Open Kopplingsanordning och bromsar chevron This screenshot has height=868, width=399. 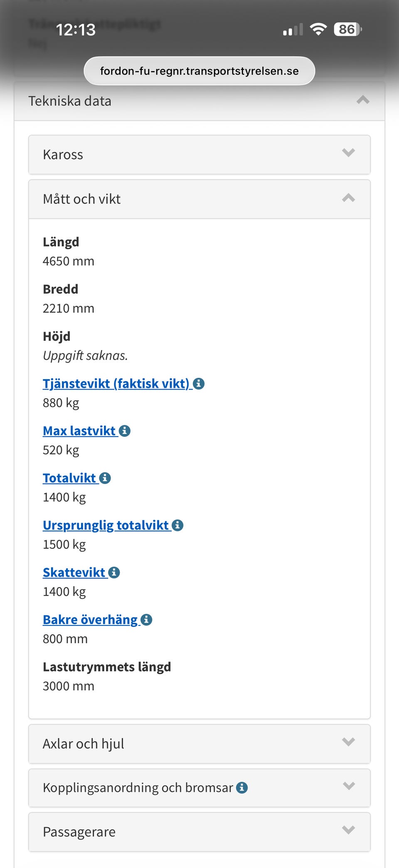click(x=348, y=786)
